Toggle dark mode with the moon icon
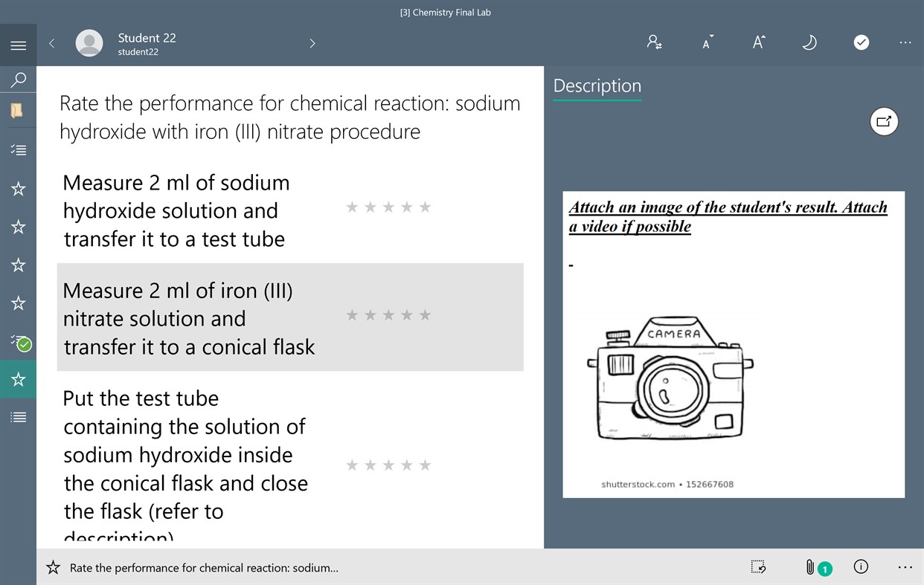The width and height of the screenshot is (924, 585). pyautogui.click(x=809, y=42)
